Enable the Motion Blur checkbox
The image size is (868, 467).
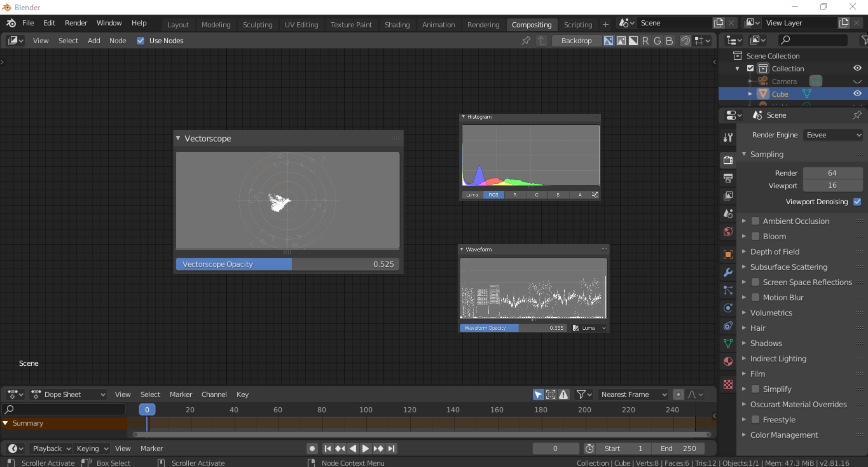click(755, 297)
